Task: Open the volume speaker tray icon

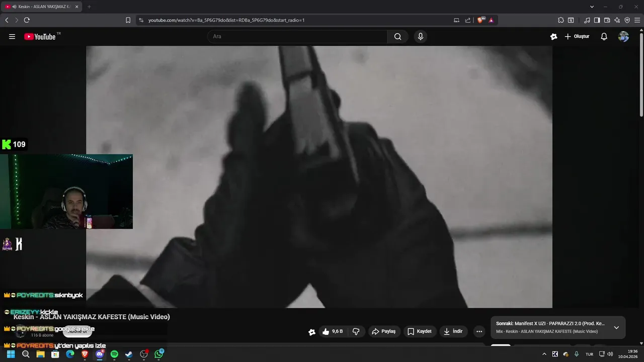Action: tap(610, 354)
